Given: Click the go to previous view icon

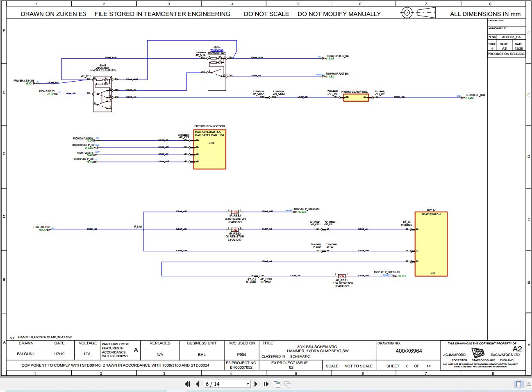Looking at the screenshot, I should [x=277, y=384].
